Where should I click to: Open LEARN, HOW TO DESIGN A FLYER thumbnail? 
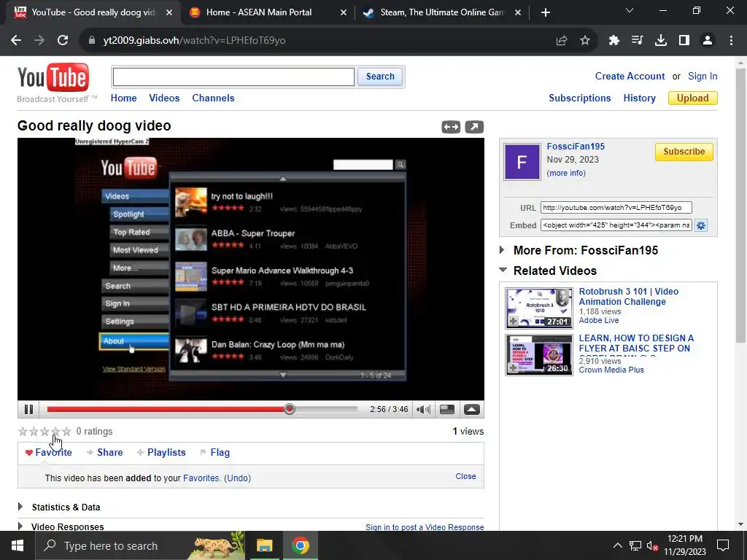539,355
